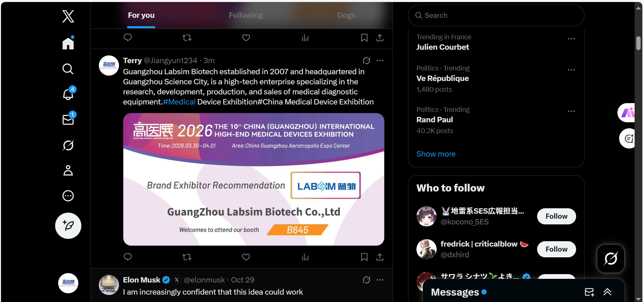644x302 pixels.
Task: Open the Explore search icon in sidebar
Action: point(68,69)
